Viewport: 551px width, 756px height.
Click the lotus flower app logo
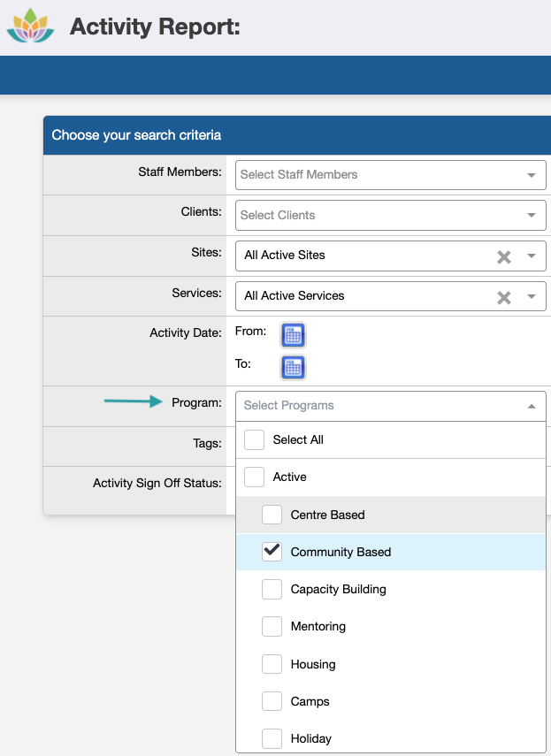[30, 26]
